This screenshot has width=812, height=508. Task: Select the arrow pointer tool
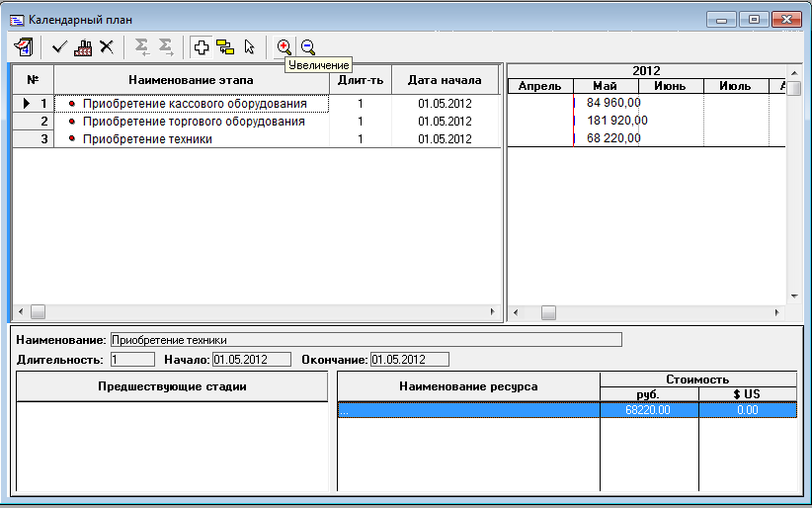click(x=249, y=47)
